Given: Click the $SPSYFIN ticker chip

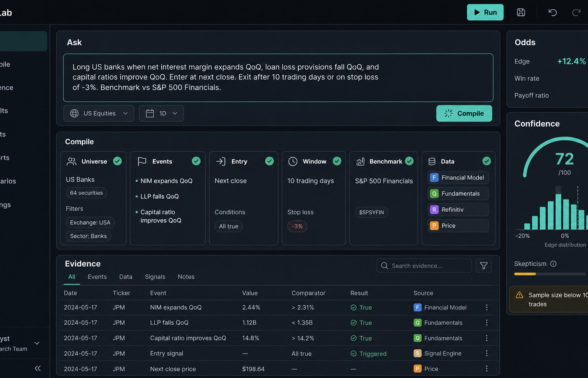Looking at the screenshot, I should click(371, 212).
